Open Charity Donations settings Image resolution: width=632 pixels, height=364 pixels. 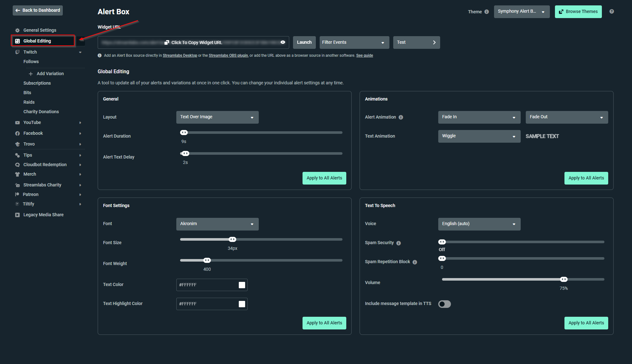tap(41, 112)
